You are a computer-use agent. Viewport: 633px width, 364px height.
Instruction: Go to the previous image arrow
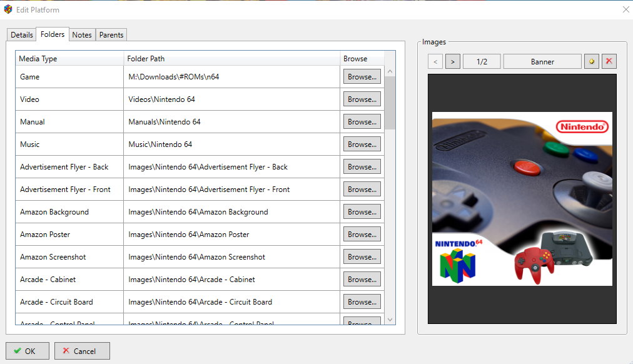click(435, 61)
